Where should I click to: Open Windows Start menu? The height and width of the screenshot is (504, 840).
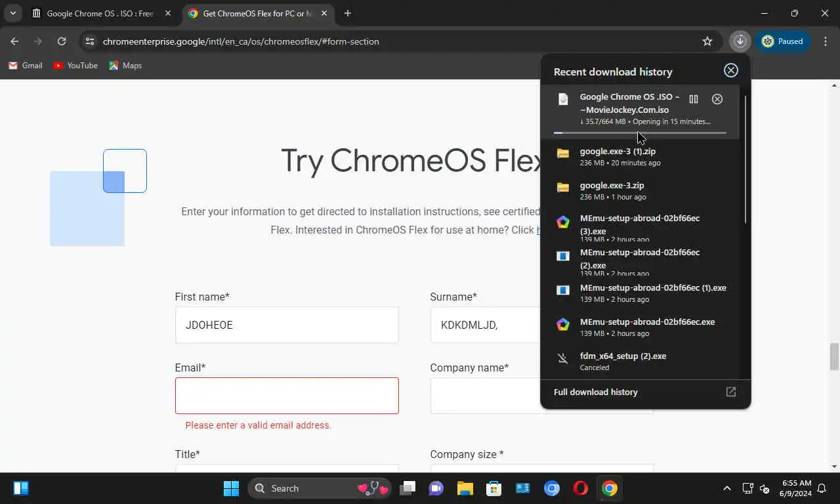click(231, 488)
